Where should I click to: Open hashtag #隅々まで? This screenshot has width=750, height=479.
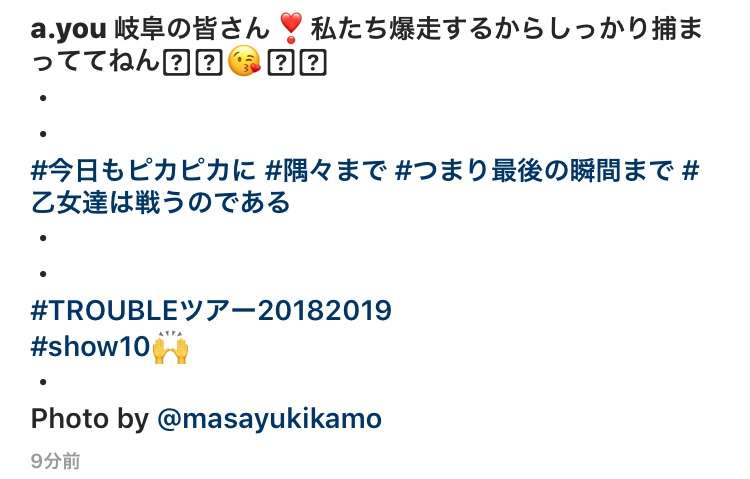(325, 170)
